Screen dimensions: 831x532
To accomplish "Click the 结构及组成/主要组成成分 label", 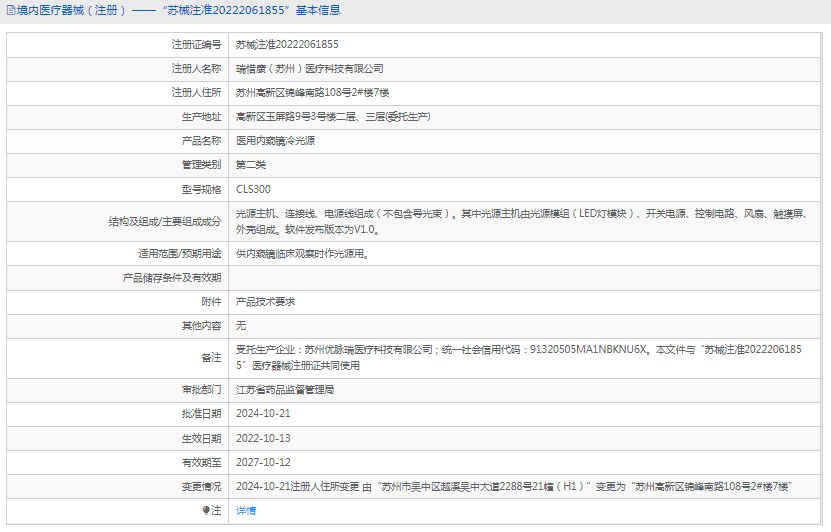I will [x=165, y=221].
